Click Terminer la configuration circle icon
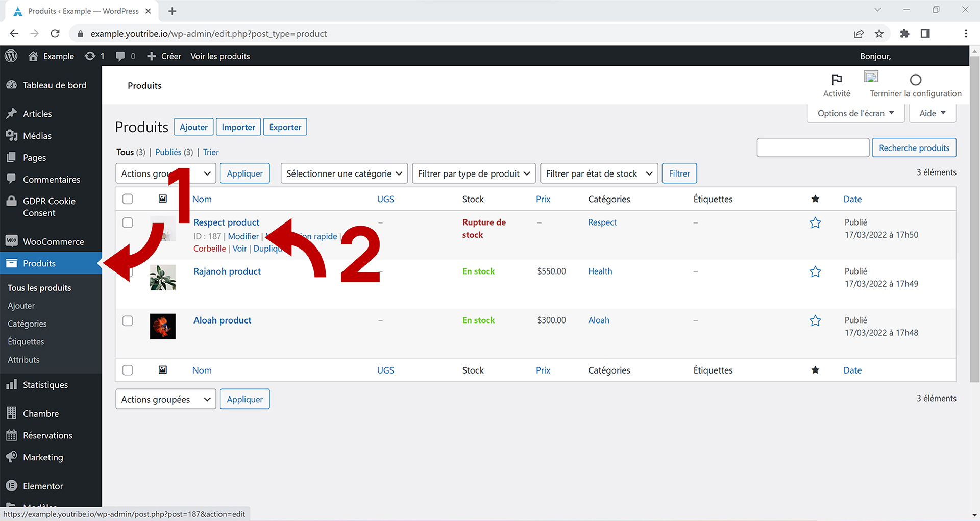 pyautogui.click(x=915, y=80)
